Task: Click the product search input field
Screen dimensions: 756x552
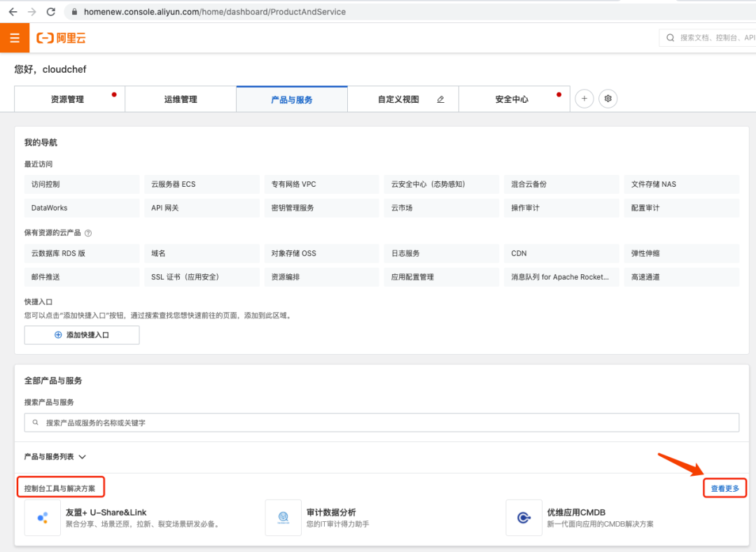Action: (x=381, y=423)
